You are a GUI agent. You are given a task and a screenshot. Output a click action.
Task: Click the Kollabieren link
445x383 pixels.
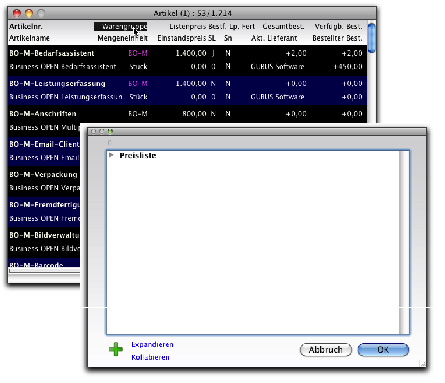tap(150, 357)
